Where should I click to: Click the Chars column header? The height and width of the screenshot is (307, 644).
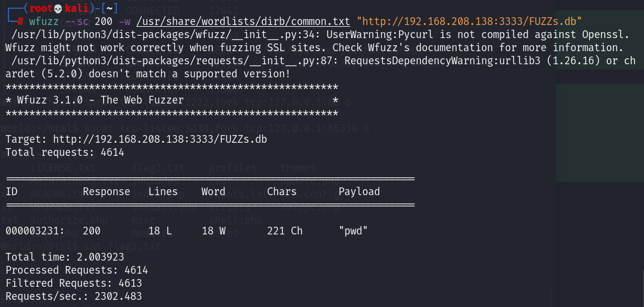282,192
